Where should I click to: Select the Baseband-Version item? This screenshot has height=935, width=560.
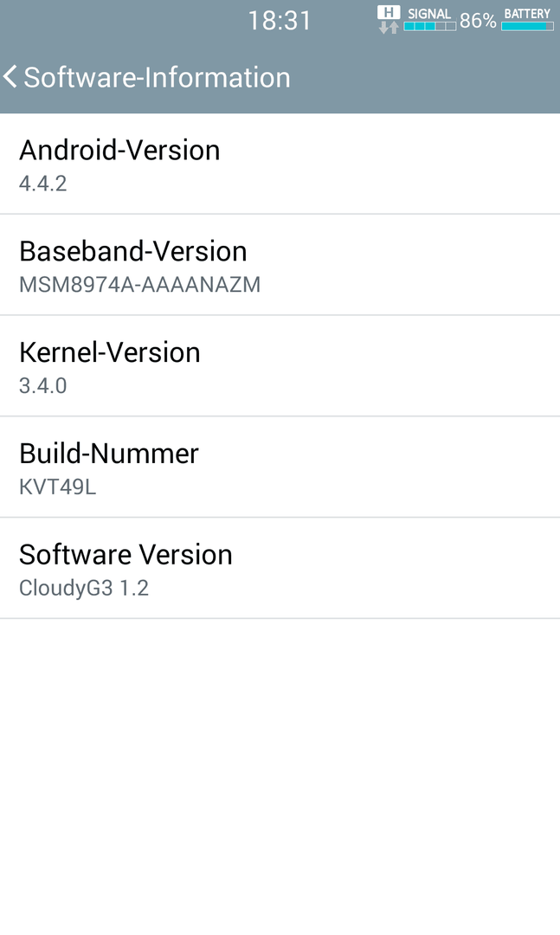click(280, 265)
